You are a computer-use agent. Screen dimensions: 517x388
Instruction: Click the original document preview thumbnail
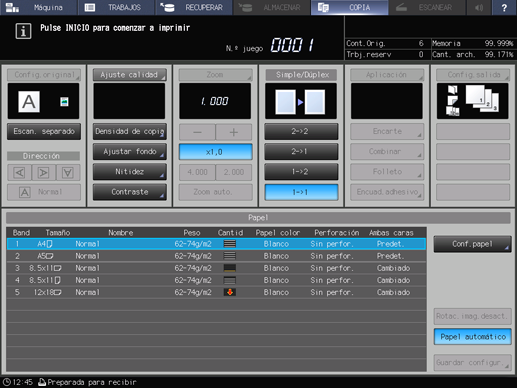pos(43,101)
